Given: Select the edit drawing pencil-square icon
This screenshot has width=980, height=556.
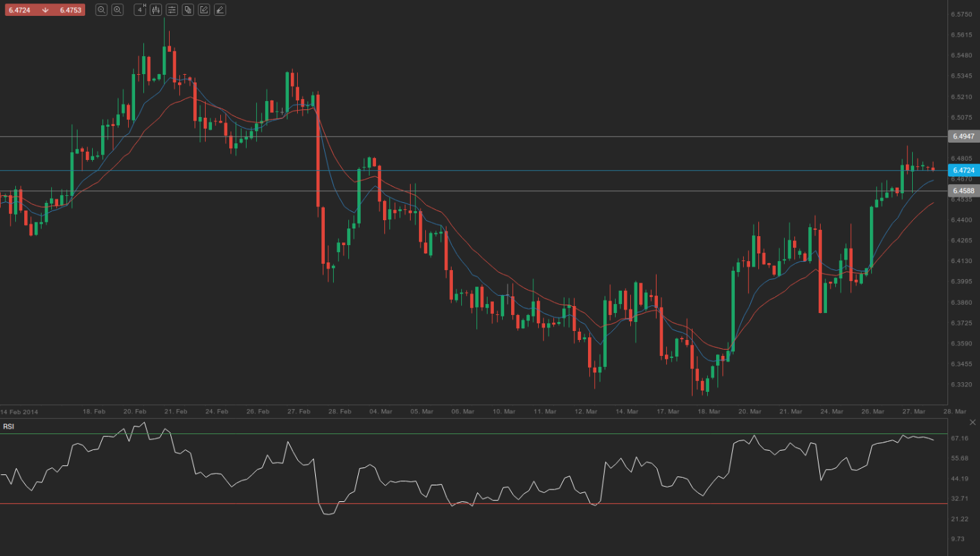Looking at the screenshot, I should (x=204, y=10).
